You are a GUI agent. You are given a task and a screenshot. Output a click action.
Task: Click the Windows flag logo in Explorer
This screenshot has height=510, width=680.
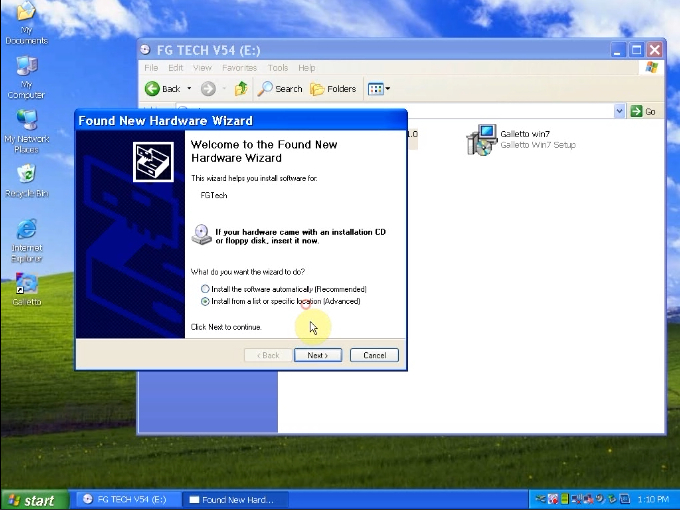pyautogui.click(x=651, y=67)
